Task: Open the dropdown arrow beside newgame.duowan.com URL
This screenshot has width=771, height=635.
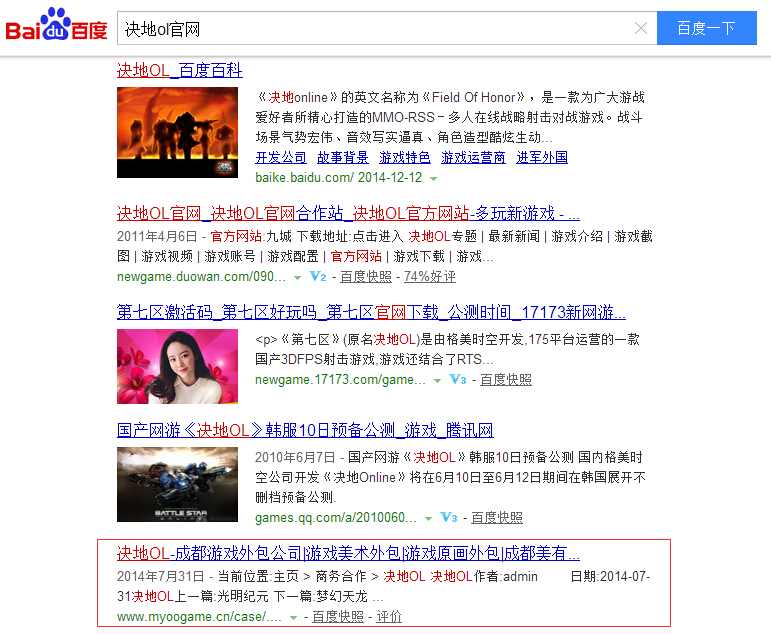Action: pyautogui.click(x=297, y=277)
